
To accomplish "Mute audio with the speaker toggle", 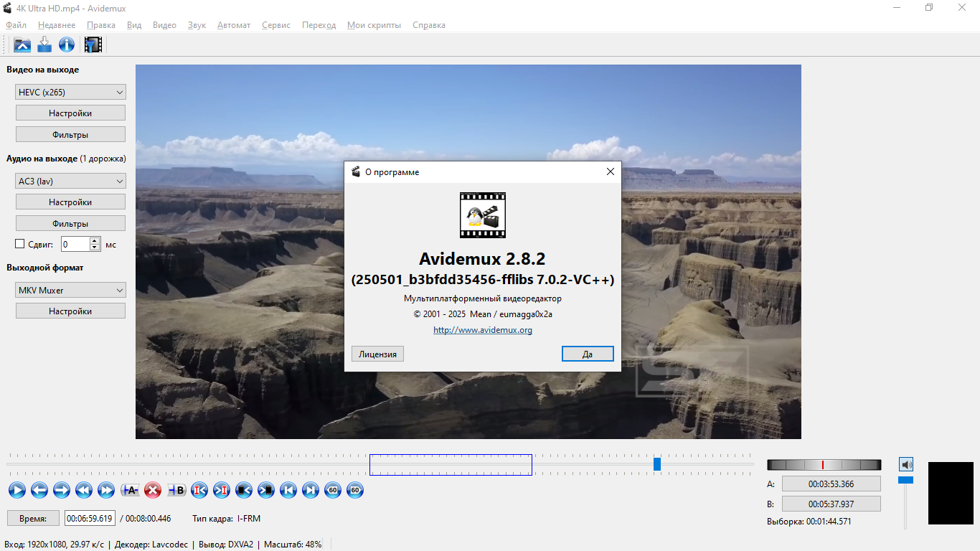I will 906,464.
